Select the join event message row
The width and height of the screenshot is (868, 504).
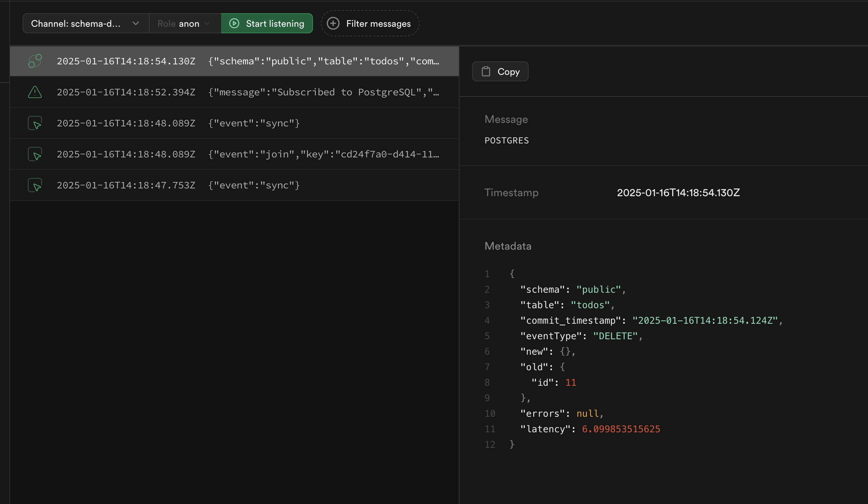pos(233,154)
